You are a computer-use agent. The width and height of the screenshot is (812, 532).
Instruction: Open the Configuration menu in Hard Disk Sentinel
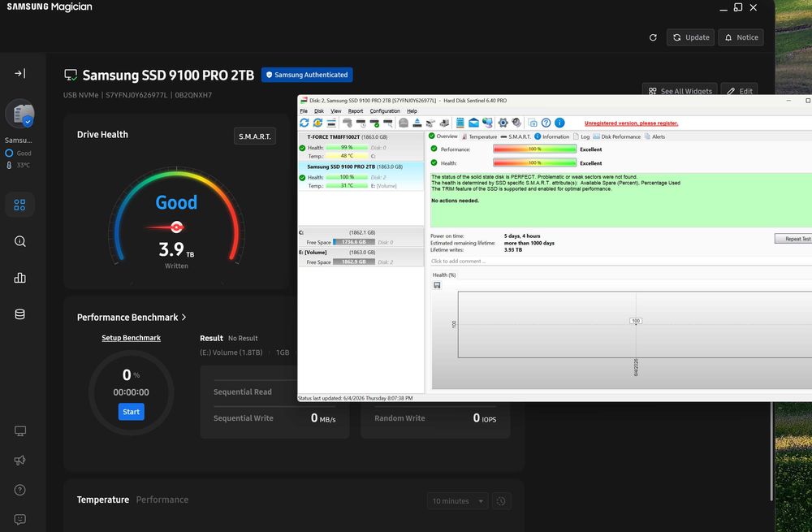[x=385, y=110]
